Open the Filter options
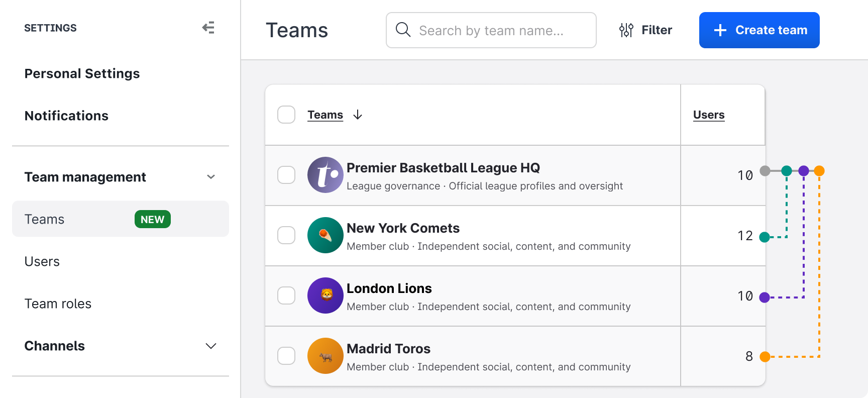Image resolution: width=868 pixels, height=398 pixels. coord(645,30)
